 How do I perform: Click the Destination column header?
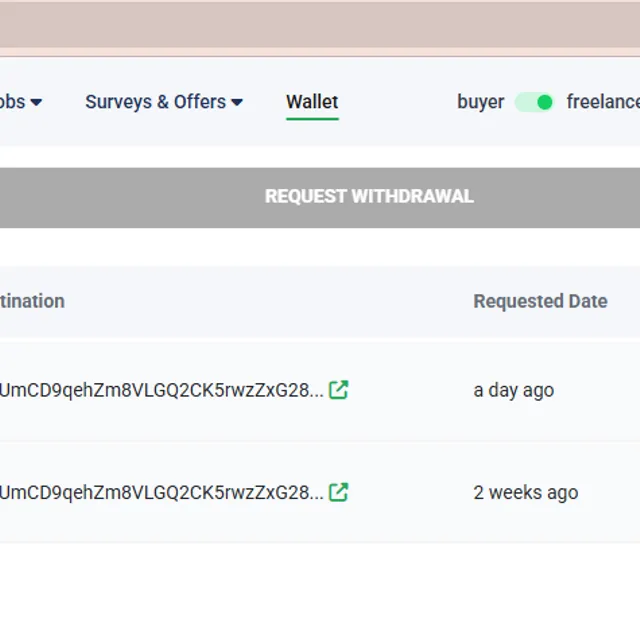(32, 301)
